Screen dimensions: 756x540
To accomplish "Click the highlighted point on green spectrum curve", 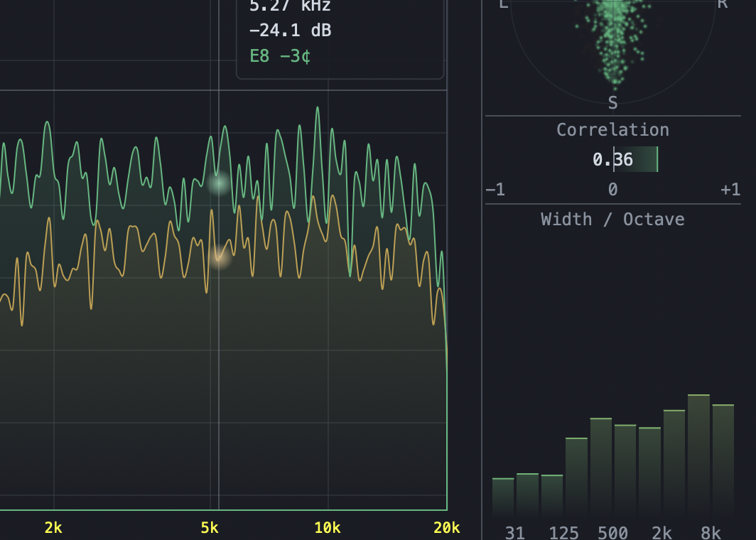I will tap(218, 184).
